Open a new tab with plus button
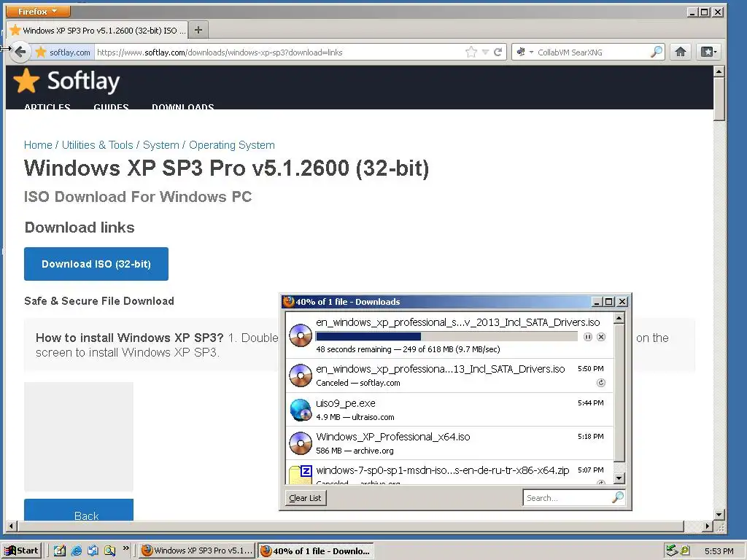 tap(198, 30)
